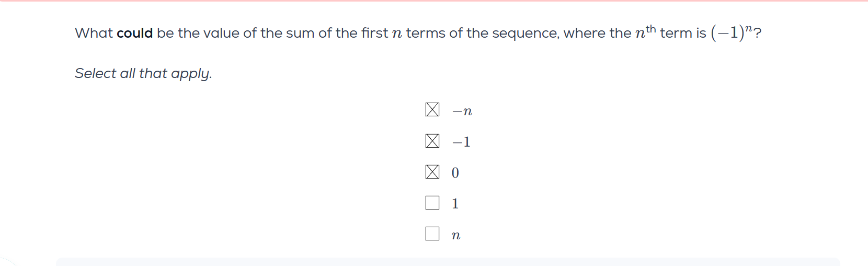
Task: Click the (−1)ⁿ expression in the question
Action: (731, 32)
